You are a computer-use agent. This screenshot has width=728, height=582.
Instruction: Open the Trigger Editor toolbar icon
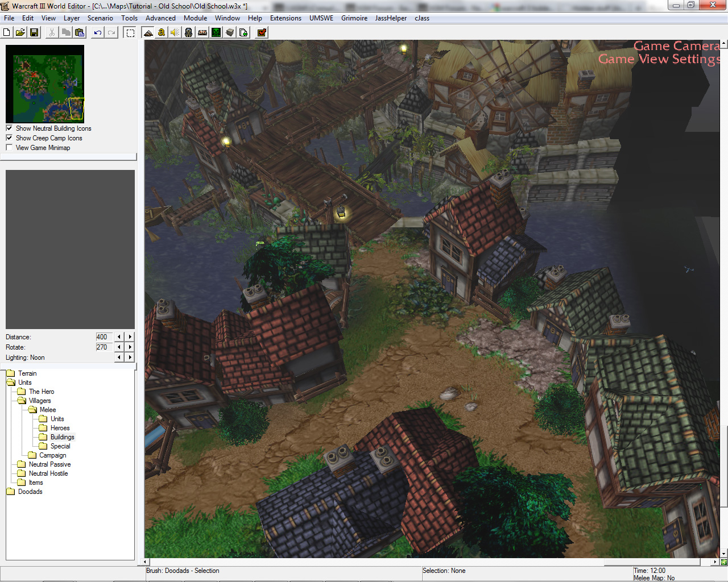tap(162, 32)
